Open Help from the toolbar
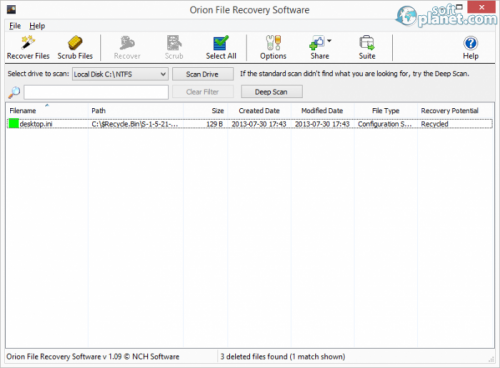 coord(470,48)
